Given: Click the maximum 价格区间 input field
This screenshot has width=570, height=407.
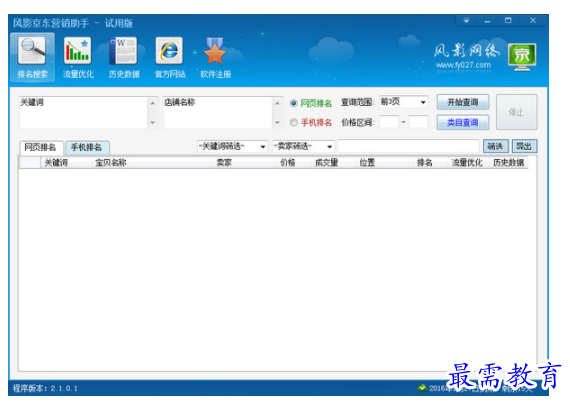Looking at the screenshot, I should pyautogui.click(x=418, y=122).
